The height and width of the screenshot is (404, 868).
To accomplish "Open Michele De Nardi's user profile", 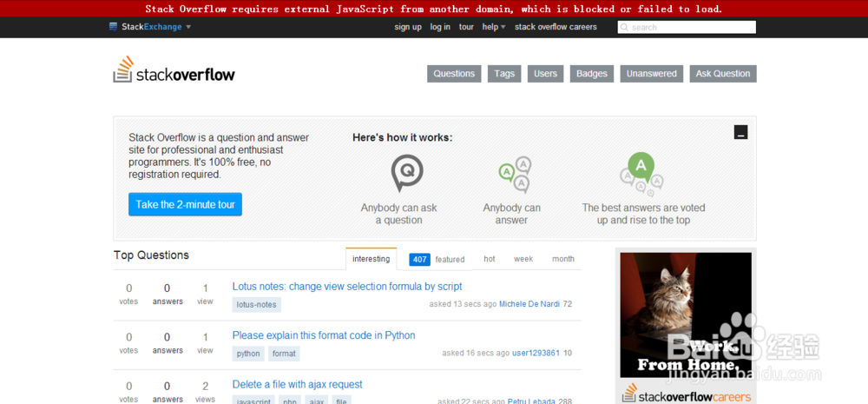I will [529, 304].
